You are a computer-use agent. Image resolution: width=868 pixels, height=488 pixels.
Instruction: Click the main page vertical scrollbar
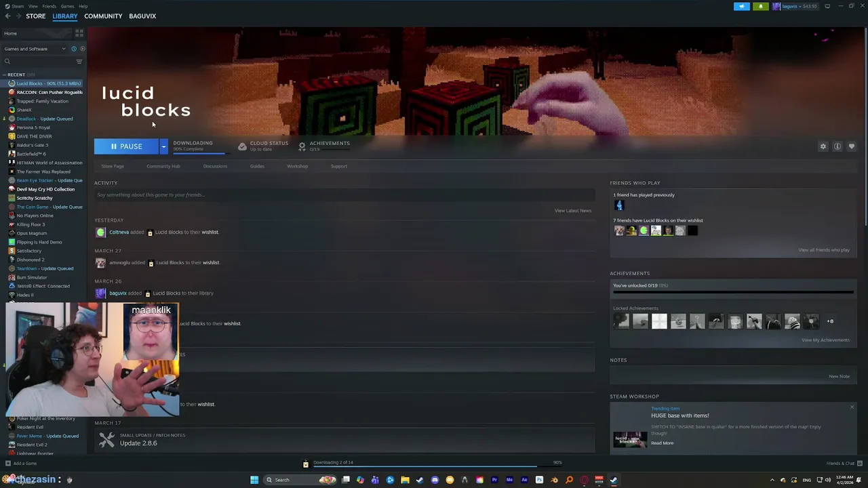pyautogui.click(x=865, y=125)
